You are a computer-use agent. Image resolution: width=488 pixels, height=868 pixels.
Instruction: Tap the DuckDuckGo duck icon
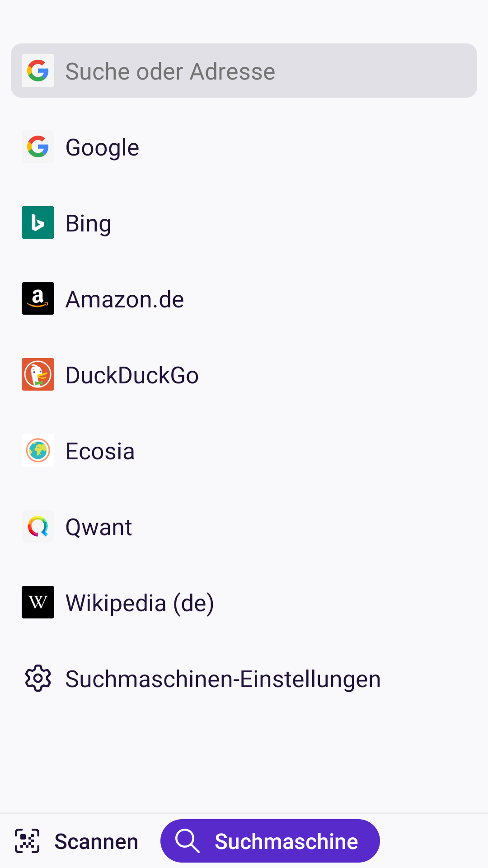pyautogui.click(x=38, y=374)
